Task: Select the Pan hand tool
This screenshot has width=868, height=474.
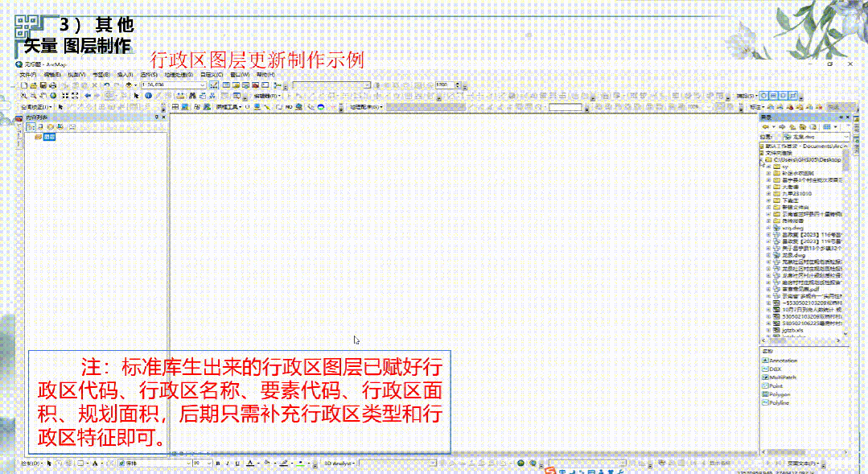Action: click(43, 96)
